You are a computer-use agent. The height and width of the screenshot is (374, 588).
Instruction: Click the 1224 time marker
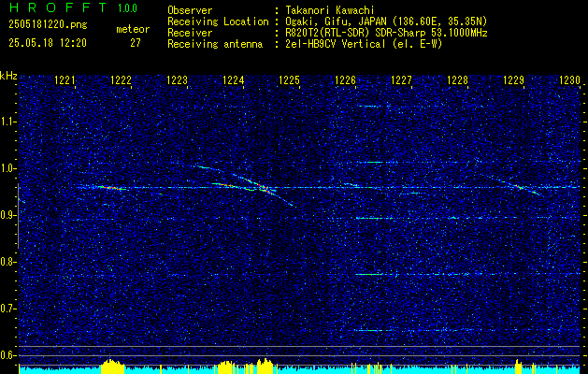pos(234,80)
